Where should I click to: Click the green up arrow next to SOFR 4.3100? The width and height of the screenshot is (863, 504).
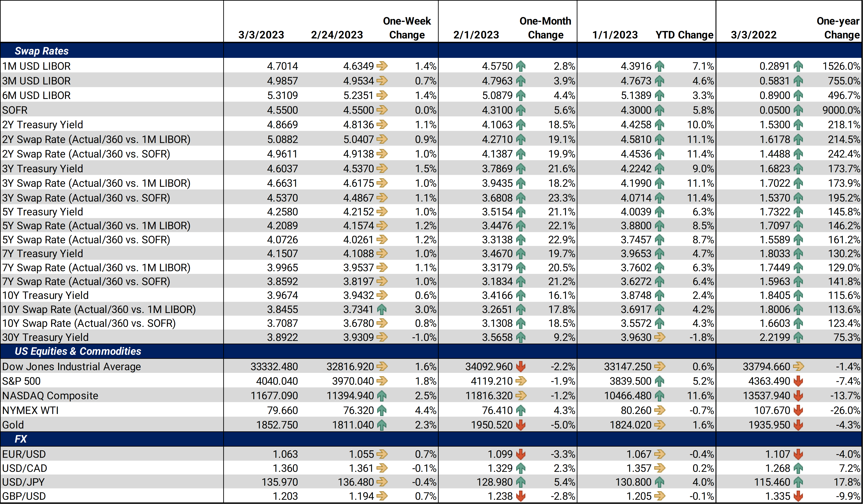click(x=520, y=110)
